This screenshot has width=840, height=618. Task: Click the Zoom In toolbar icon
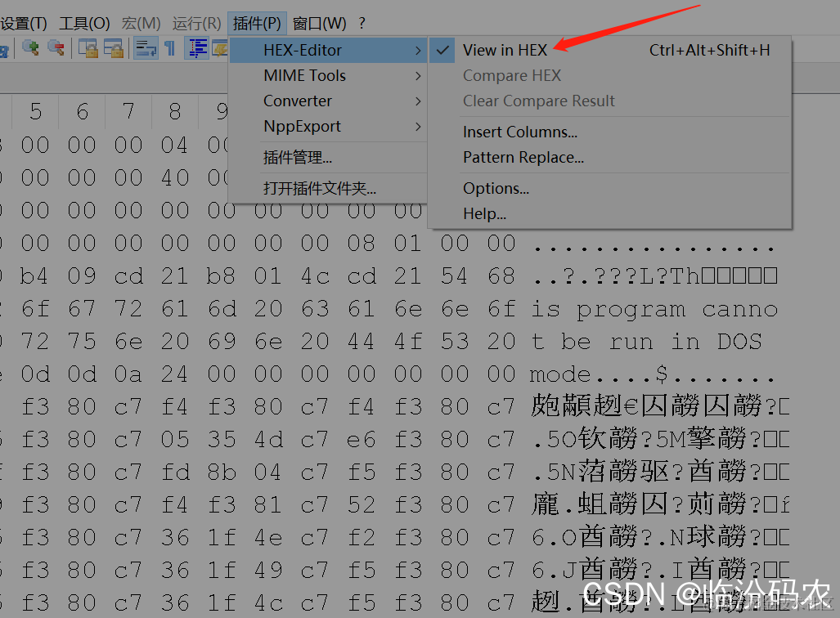(31, 49)
